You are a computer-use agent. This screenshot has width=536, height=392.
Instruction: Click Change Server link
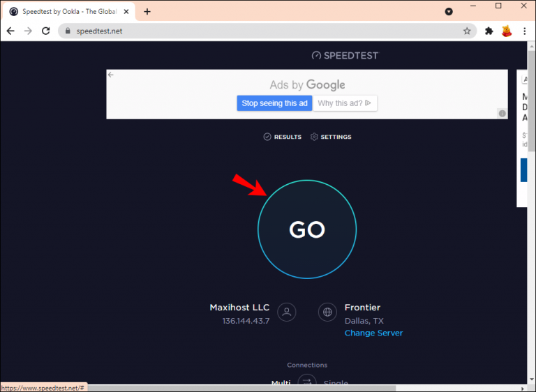(373, 333)
